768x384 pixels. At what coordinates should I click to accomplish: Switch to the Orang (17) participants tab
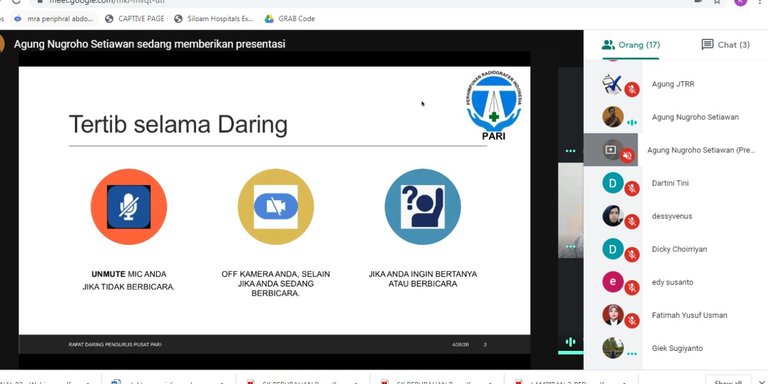pos(631,45)
